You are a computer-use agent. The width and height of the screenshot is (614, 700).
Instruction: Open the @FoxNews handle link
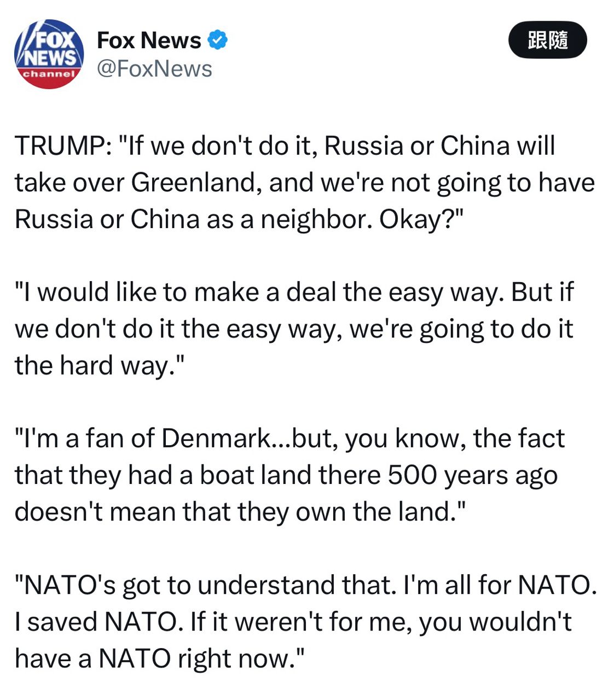pyautogui.click(x=154, y=69)
